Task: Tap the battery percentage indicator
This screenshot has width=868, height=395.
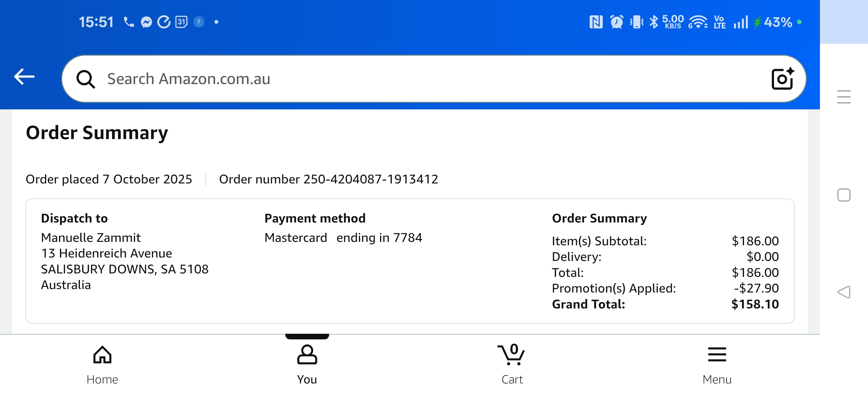Action: 778,22
